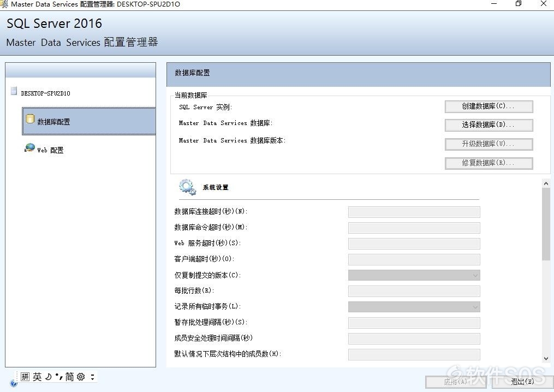Select 数据库配置 in the left pane

point(88,121)
